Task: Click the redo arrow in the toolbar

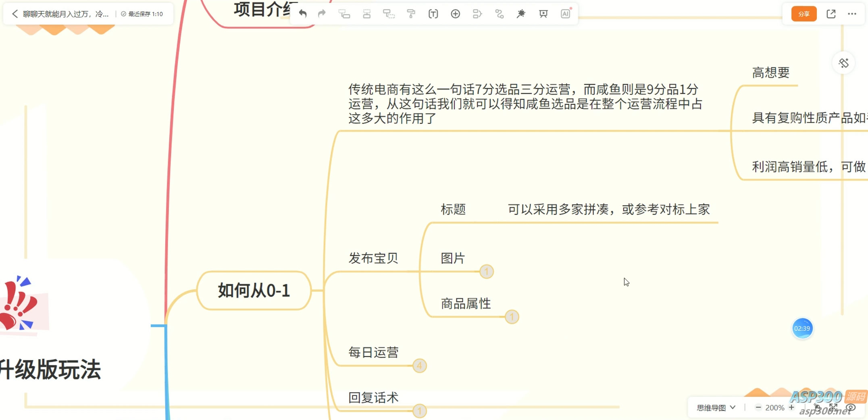Action: tap(322, 14)
